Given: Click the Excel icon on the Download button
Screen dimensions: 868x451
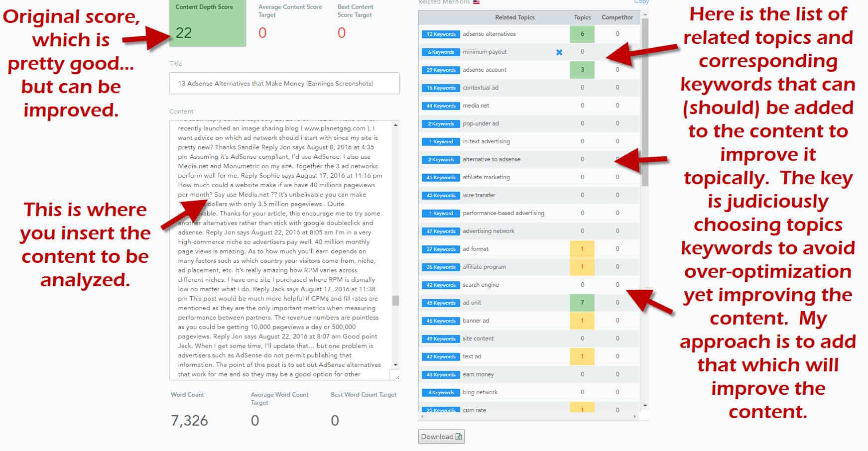Looking at the screenshot, I should point(459,437).
